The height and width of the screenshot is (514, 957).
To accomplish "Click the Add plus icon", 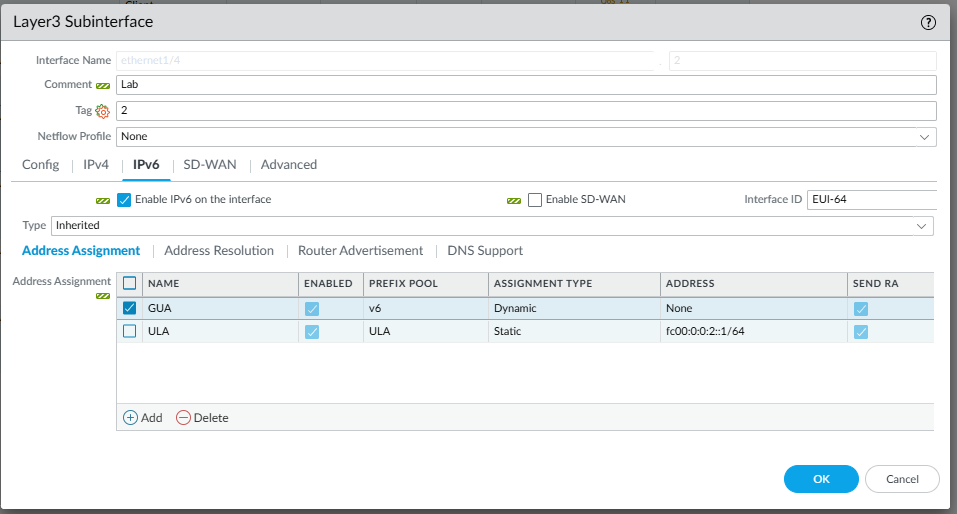I will pos(130,418).
